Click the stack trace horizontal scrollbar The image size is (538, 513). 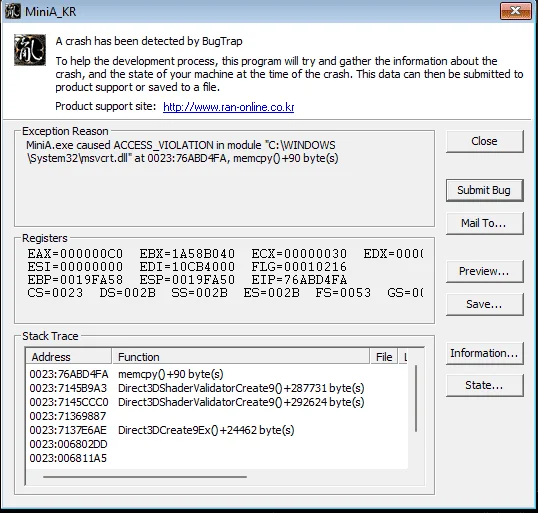(145, 477)
